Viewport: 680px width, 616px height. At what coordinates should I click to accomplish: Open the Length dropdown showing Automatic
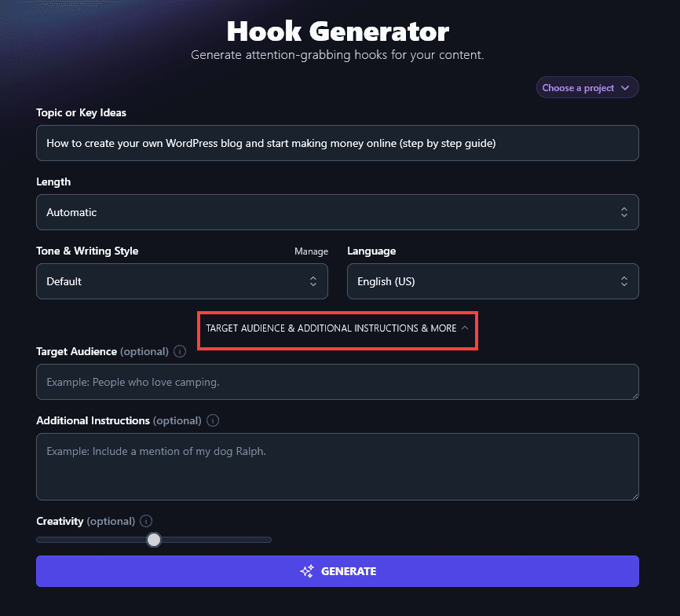(337, 212)
